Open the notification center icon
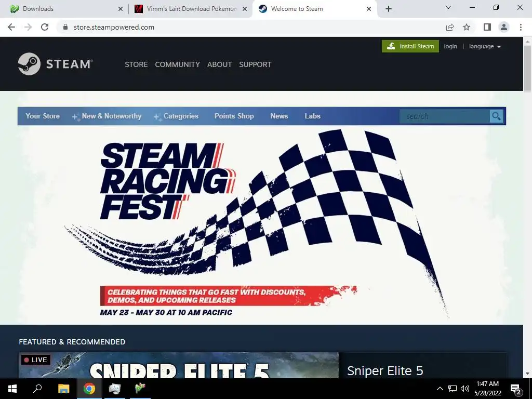 pos(516,389)
